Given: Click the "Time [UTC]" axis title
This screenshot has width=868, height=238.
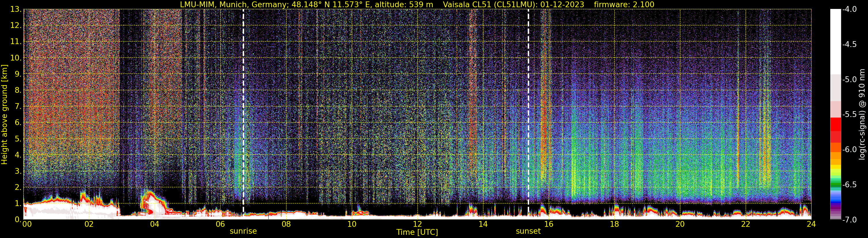Looking at the screenshot, I should pos(417,232).
